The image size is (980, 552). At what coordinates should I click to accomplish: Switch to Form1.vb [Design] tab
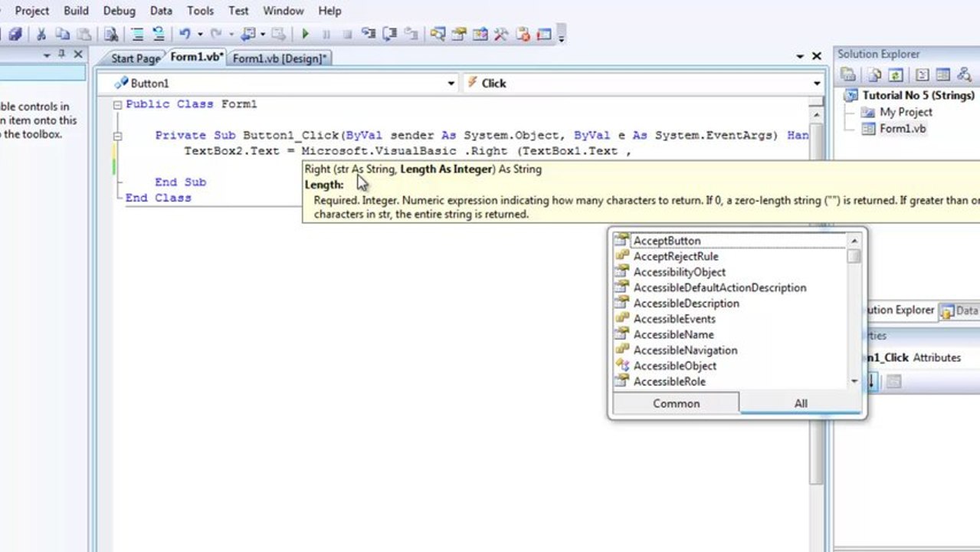click(x=279, y=58)
